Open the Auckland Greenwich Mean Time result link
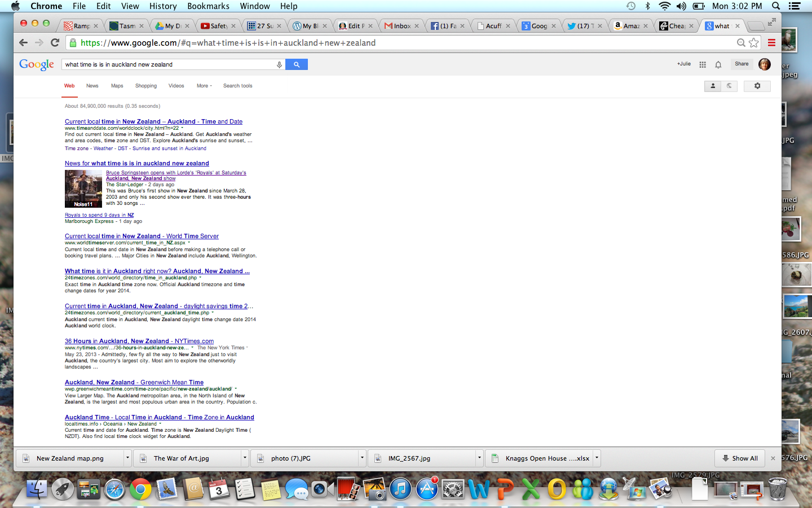 pyautogui.click(x=134, y=382)
